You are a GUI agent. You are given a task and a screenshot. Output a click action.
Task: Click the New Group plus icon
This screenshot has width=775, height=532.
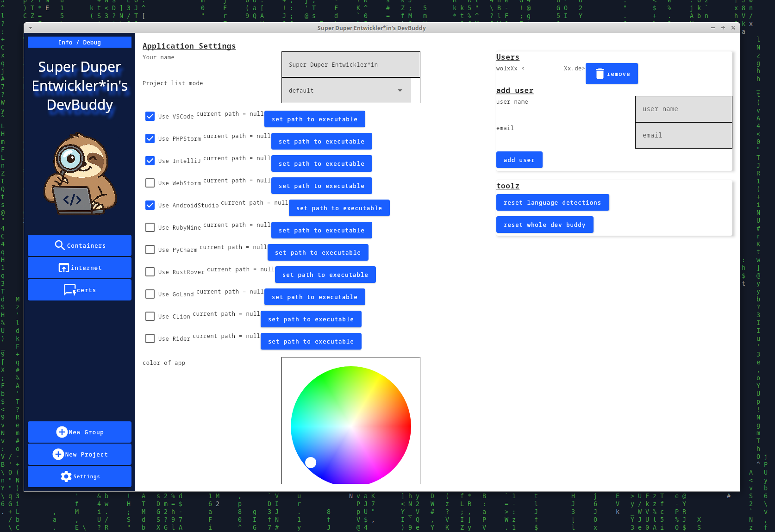click(x=62, y=432)
